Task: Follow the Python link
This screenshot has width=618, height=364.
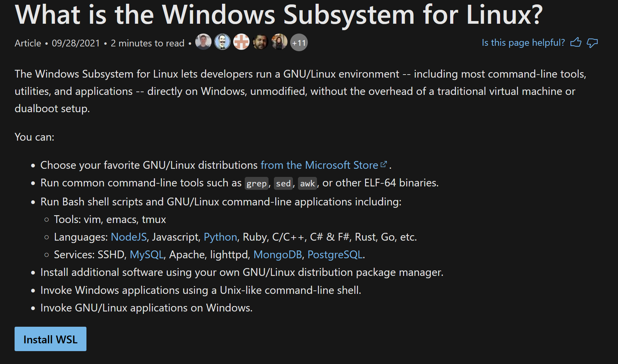Action: click(x=220, y=237)
